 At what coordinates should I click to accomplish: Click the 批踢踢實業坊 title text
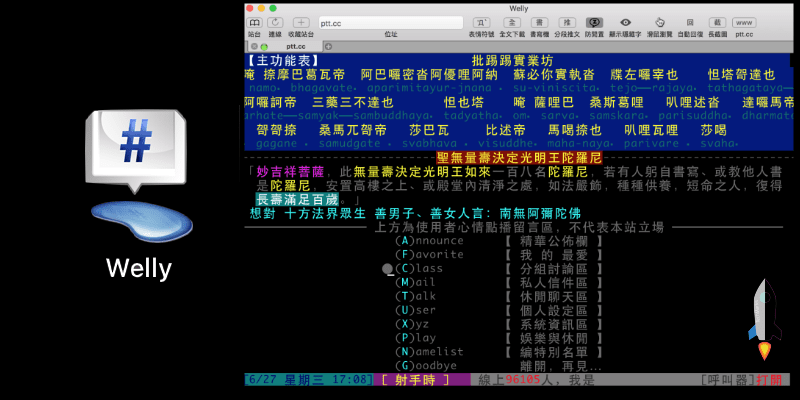512,61
